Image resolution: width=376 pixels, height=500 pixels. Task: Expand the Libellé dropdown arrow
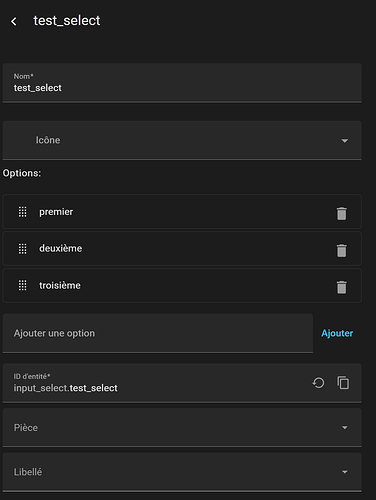345,472
